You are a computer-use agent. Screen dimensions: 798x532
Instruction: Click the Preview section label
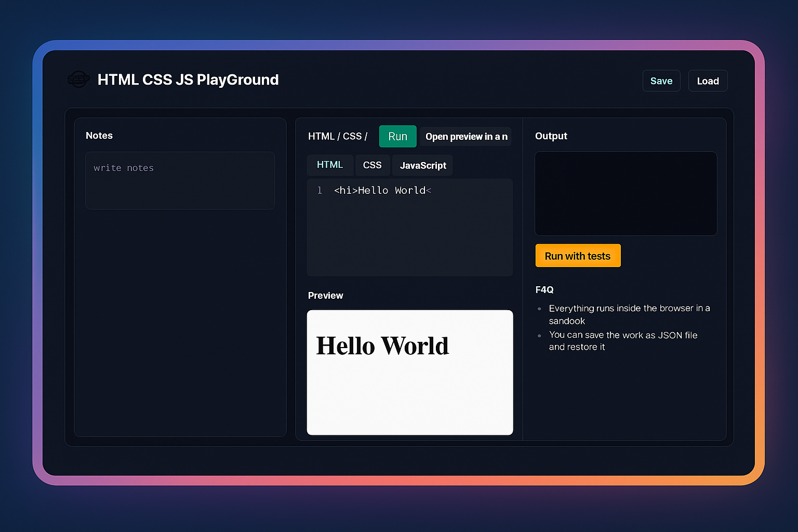point(325,296)
